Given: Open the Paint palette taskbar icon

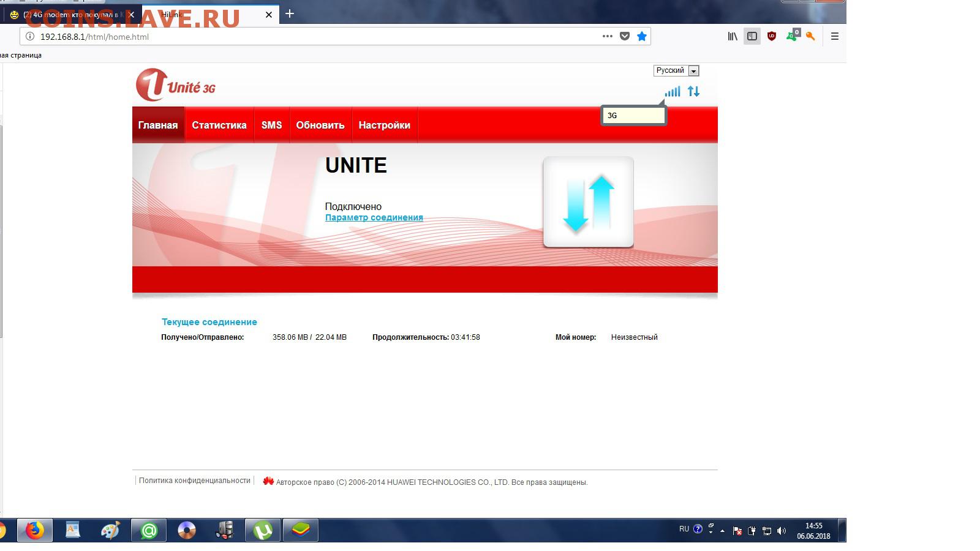Looking at the screenshot, I should (x=110, y=530).
